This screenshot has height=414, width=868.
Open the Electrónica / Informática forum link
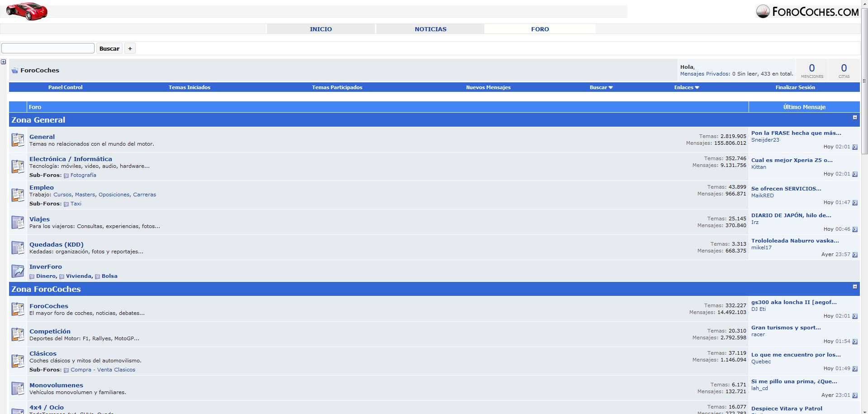click(x=71, y=159)
